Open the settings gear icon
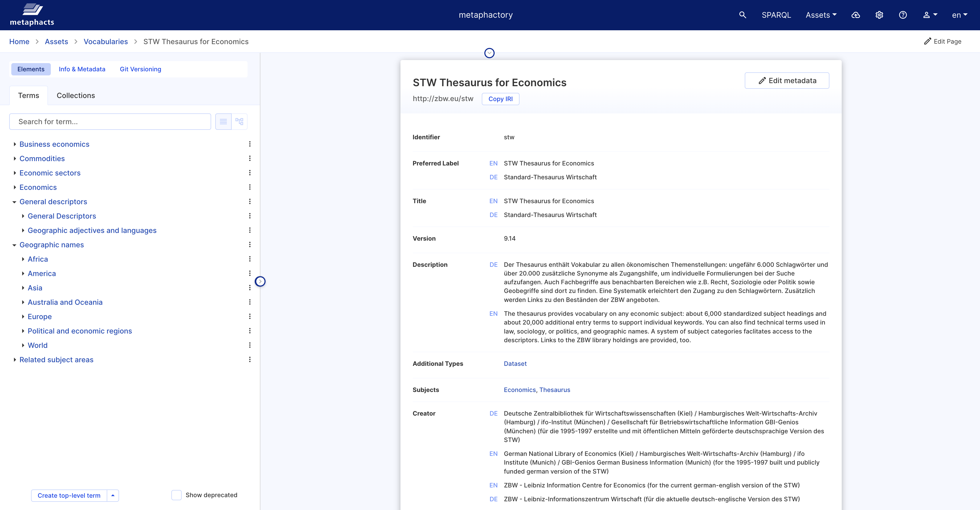The image size is (980, 510). tap(879, 15)
